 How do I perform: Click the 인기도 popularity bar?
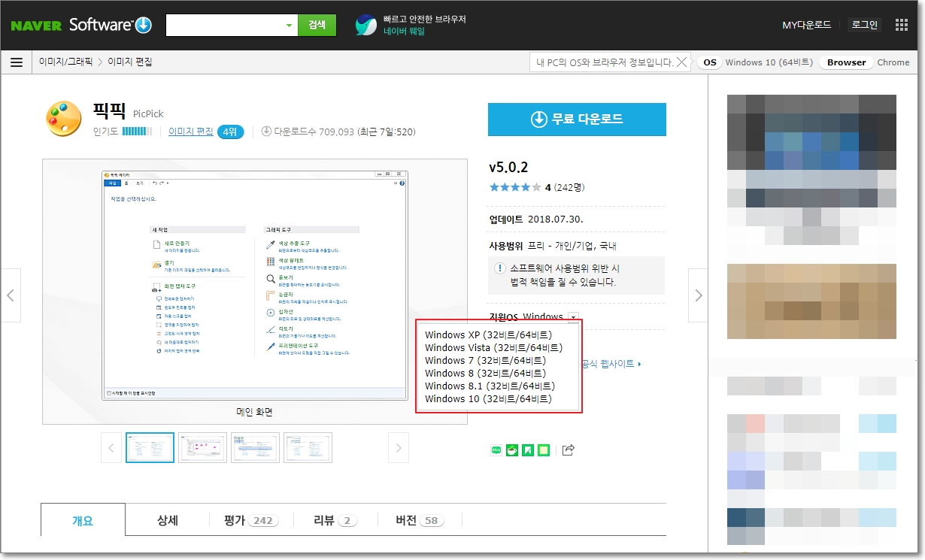[137, 132]
